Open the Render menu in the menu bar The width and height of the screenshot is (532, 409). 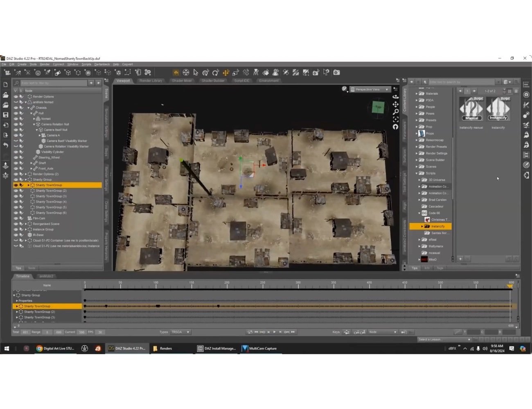44,64
